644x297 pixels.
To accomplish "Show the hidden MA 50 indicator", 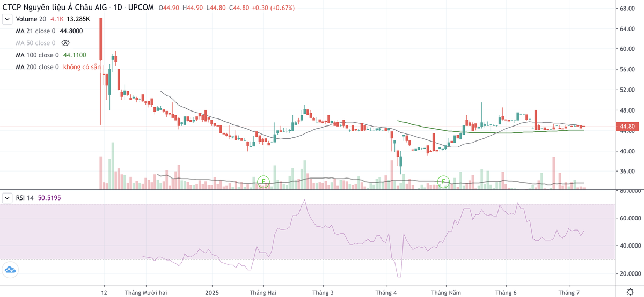I will 66,43.
